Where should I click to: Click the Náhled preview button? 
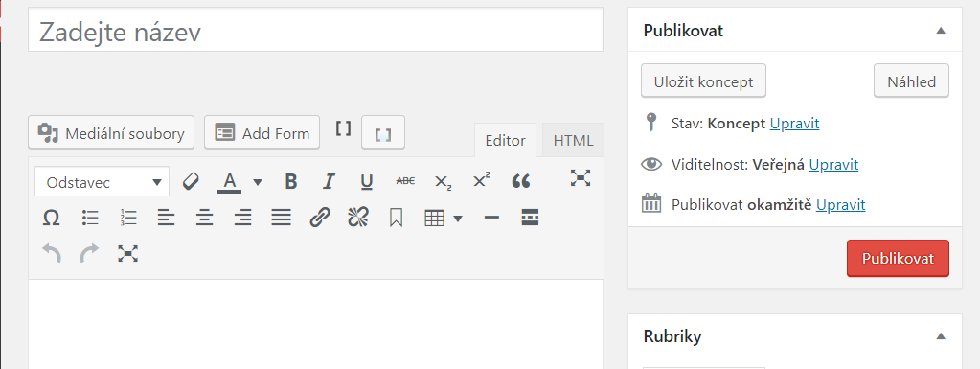pyautogui.click(x=911, y=81)
